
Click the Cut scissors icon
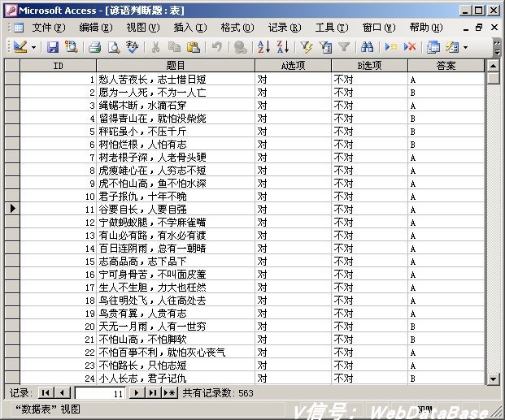[155, 47]
